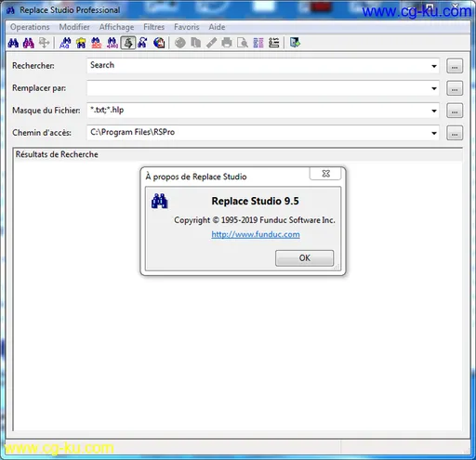Click the '...' browse button beside Chemin d'accès
Viewport: 476px width, 460px height.
[455, 133]
